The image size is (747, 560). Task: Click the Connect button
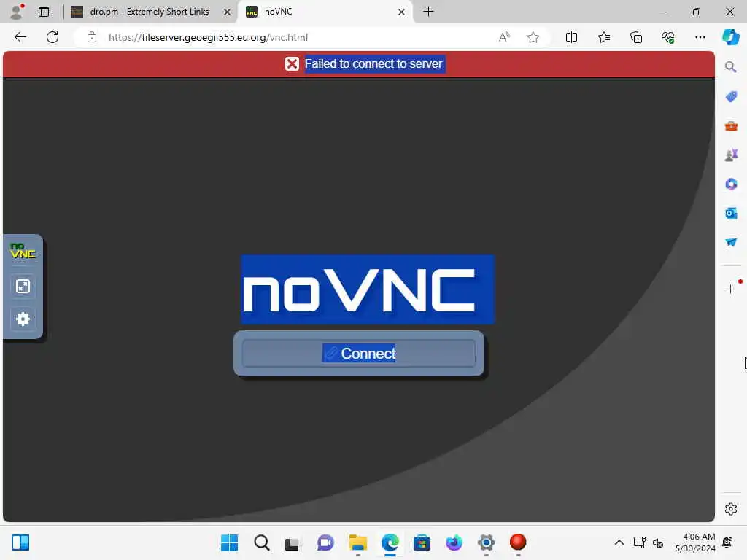pyautogui.click(x=359, y=354)
